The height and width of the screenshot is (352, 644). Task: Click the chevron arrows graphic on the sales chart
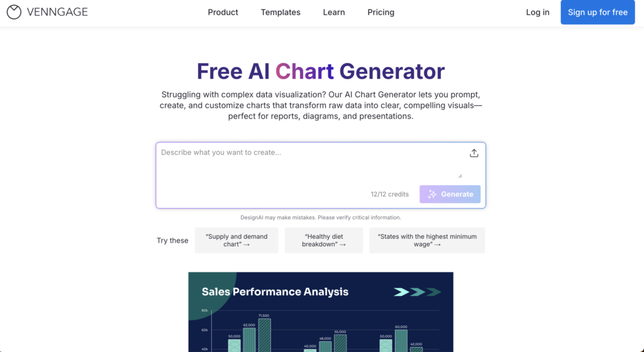[417, 292]
